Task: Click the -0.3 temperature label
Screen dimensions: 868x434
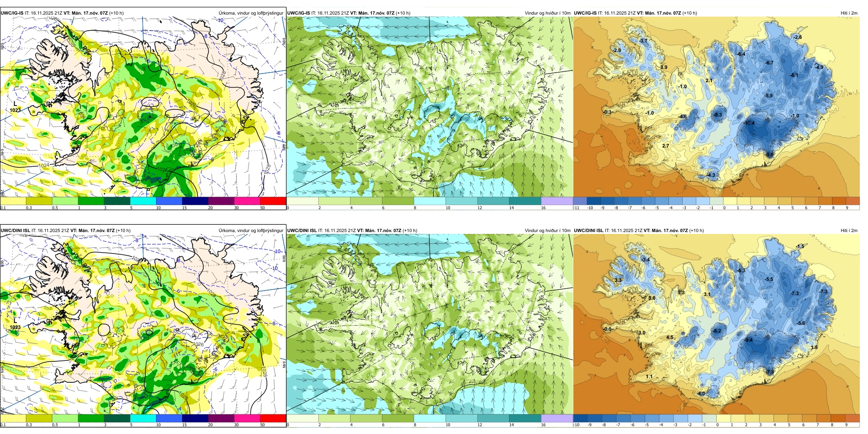Action: point(607,112)
